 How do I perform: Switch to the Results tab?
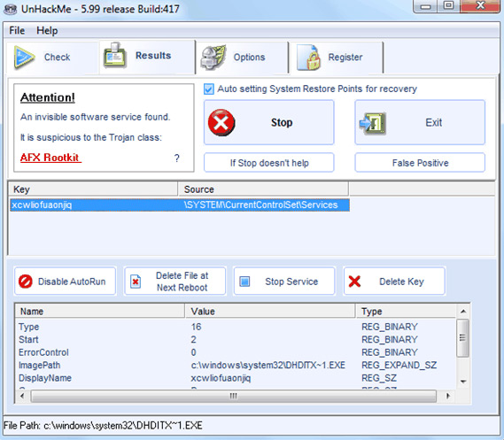tap(147, 57)
